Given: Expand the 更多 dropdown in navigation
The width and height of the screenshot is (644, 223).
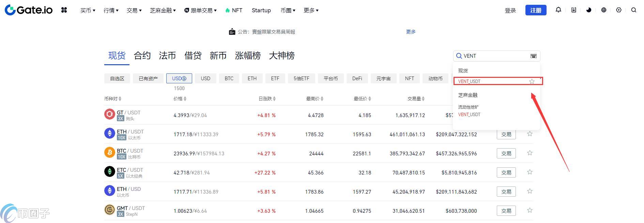Looking at the screenshot, I should pyautogui.click(x=311, y=10).
